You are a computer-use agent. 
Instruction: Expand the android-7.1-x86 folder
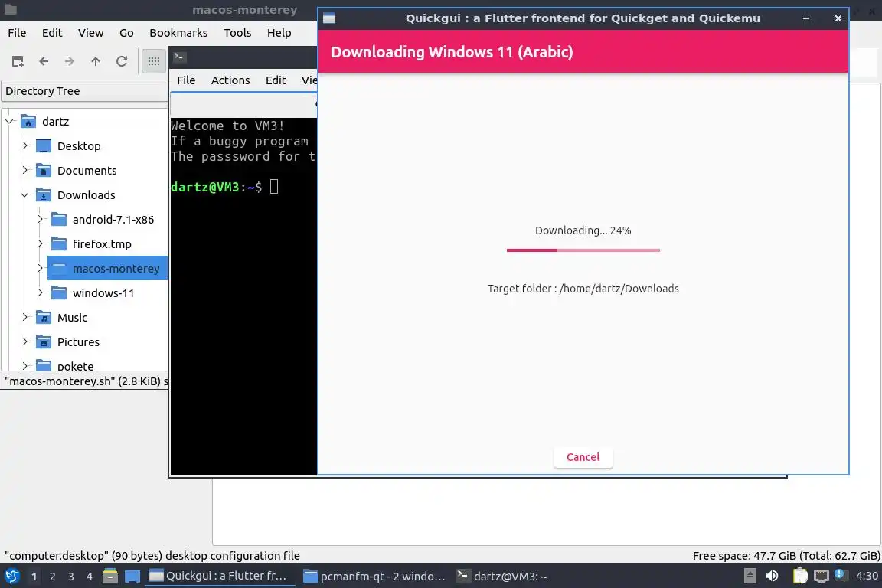pos(40,219)
